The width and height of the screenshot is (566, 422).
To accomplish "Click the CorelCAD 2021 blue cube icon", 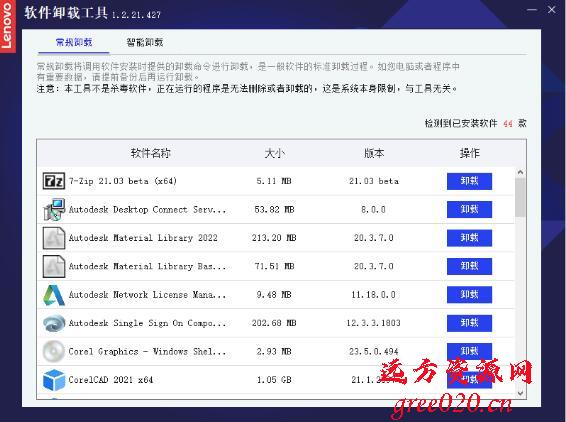I will click(x=54, y=380).
